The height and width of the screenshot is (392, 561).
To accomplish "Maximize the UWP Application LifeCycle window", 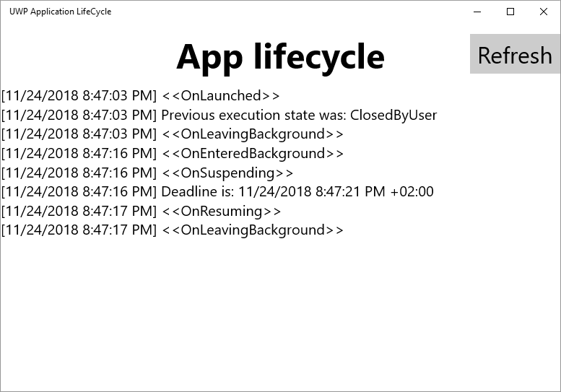I will coord(510,12).
